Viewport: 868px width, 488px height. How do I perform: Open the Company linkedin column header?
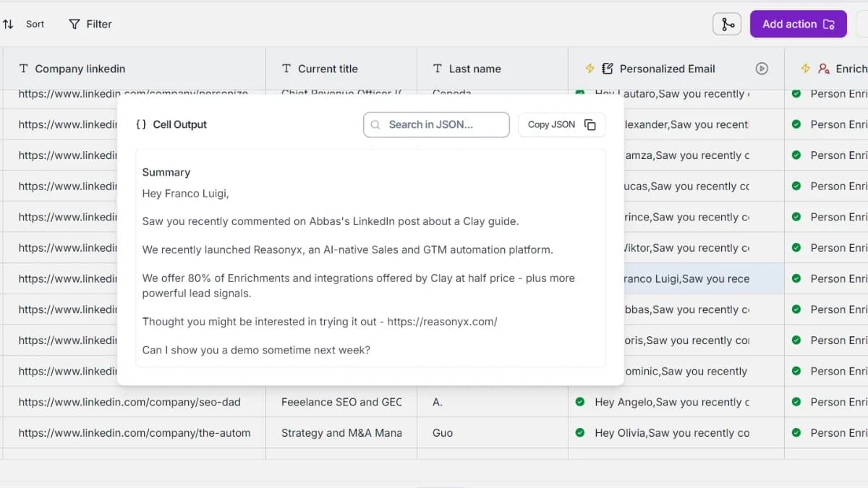pyautogui.click(x=80, y=69)
